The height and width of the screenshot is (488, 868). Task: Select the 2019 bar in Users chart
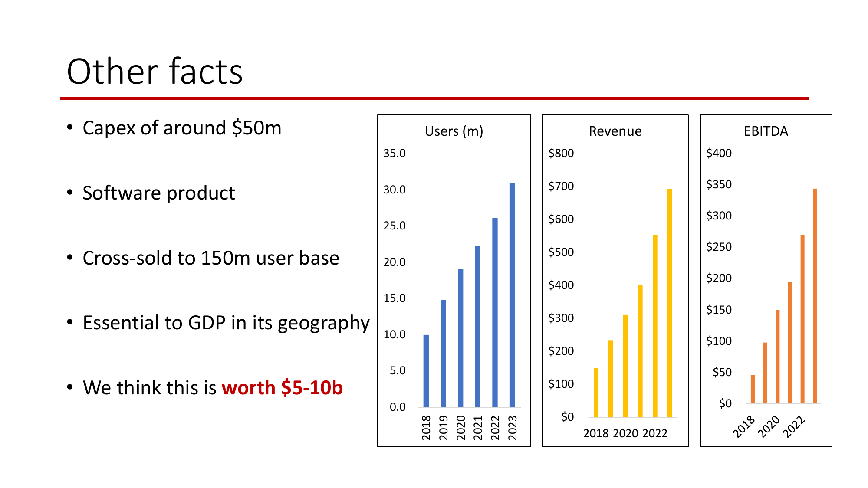[443, 353]
